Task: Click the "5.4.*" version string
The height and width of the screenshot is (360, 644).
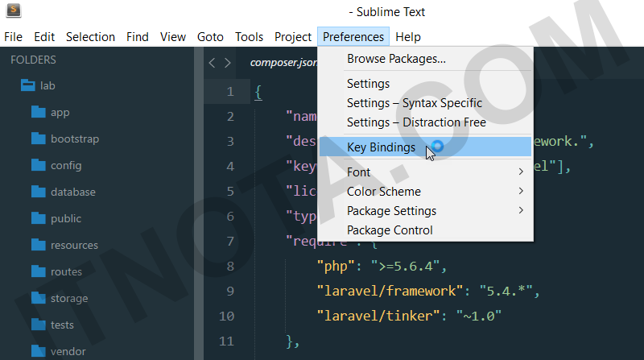Action: tap(506, 291)
